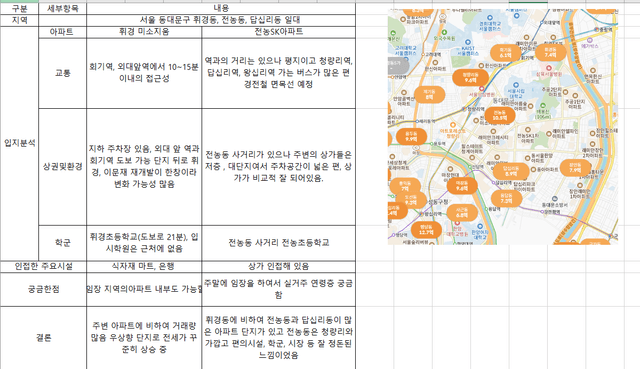This screenshot has width=640, height=369.
Task: Click the 전농동 10.5억 price marker
Action: click(500, 115)
